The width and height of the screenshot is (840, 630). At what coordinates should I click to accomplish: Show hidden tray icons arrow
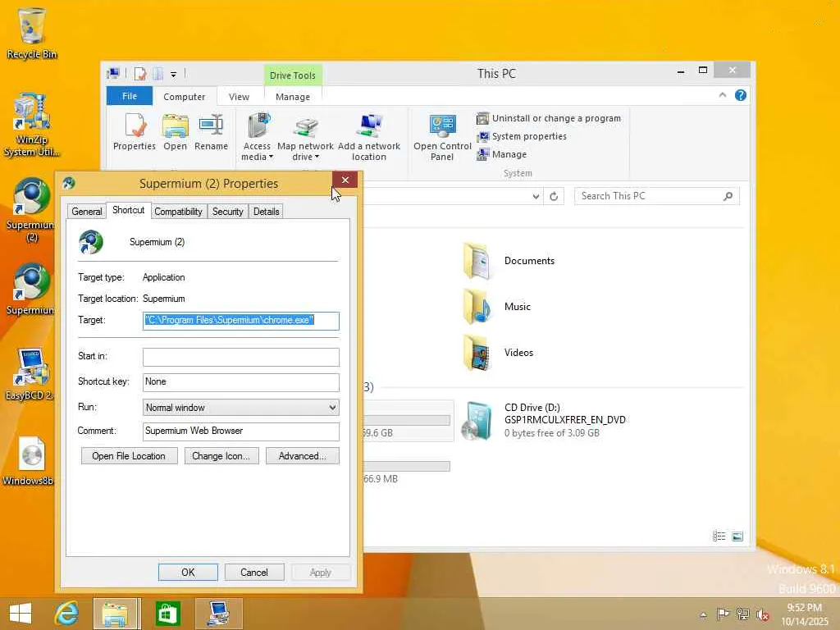tap(703, 615)
